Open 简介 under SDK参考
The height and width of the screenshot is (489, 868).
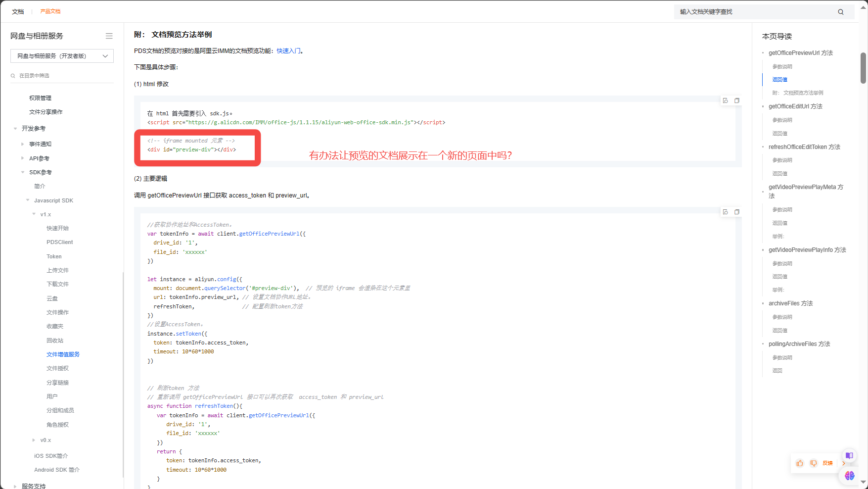point(40,186)
